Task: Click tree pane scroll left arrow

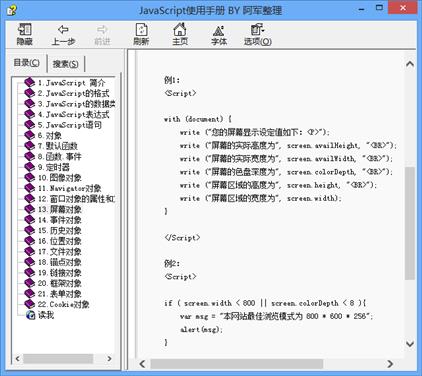Action: point(18,359)
